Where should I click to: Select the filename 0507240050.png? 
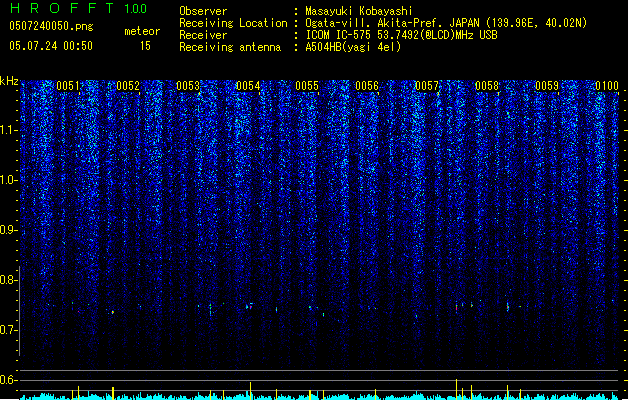[x=51, y=26]
